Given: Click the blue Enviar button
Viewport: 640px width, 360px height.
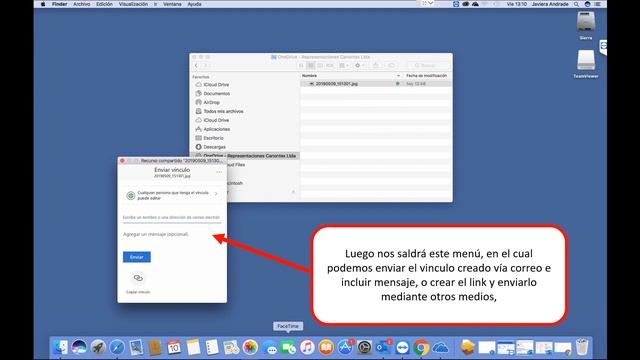Looking at the screenshot, I should (137, 257).
